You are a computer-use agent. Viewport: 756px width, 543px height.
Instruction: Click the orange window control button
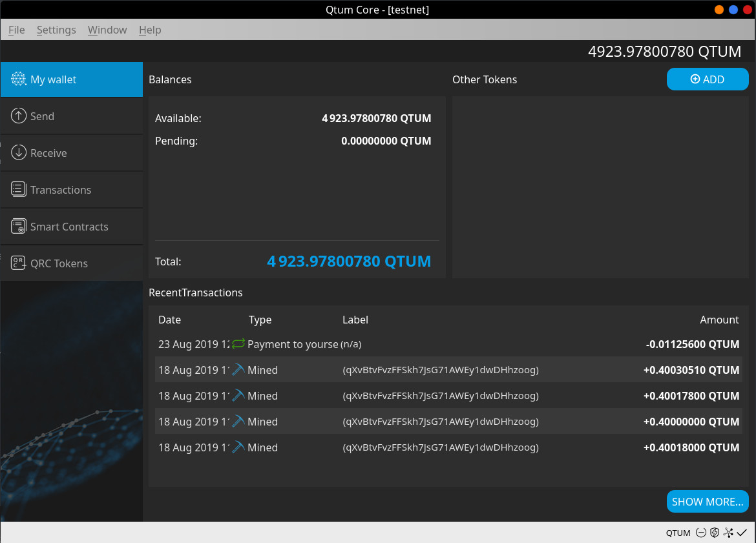tap(719, 10)
